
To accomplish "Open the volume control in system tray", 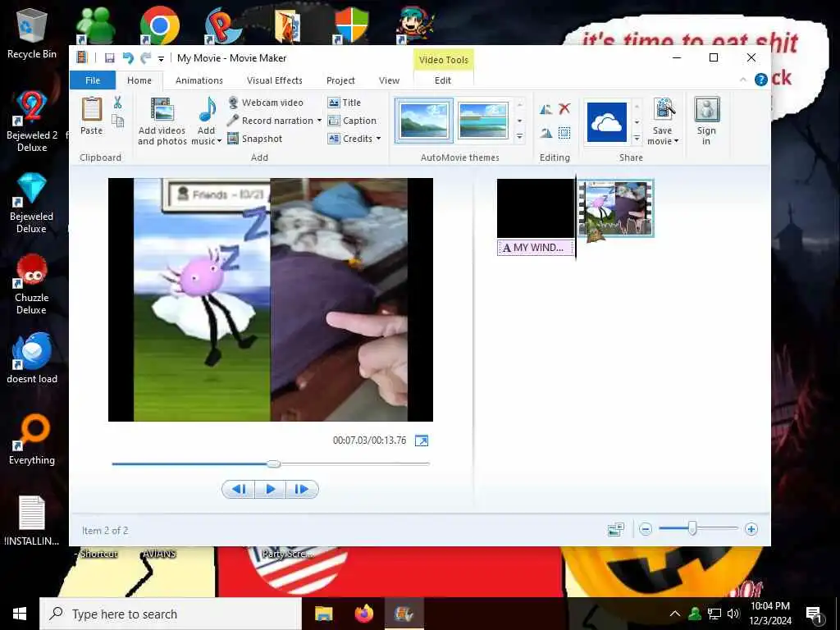I will [x=733, y=614].
